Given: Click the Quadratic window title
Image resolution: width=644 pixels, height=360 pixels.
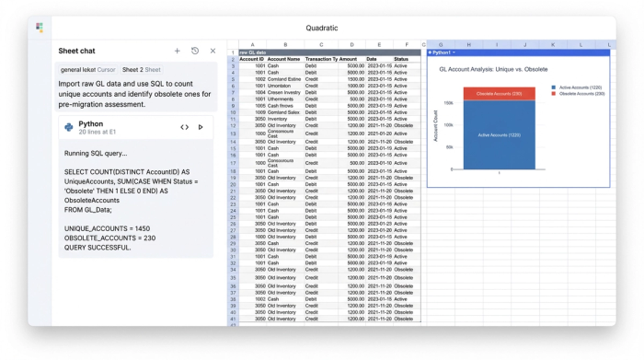Looking at the screenshot, I should (322, 28).
